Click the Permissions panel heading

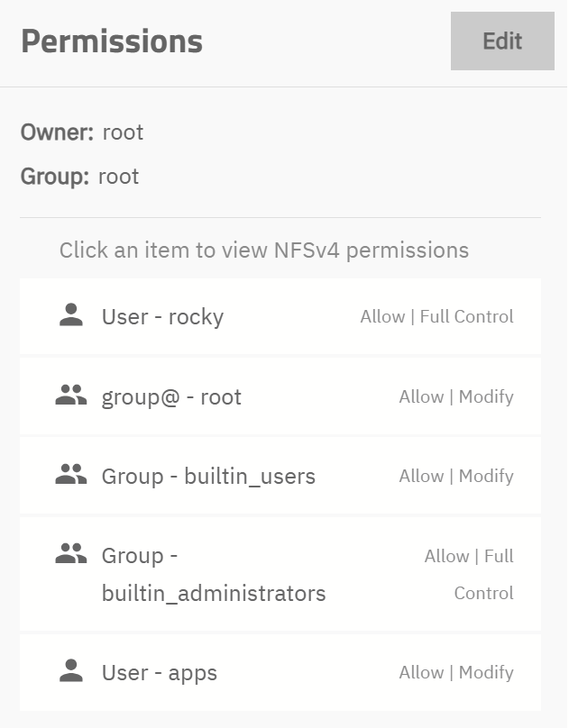click(112, 41)
